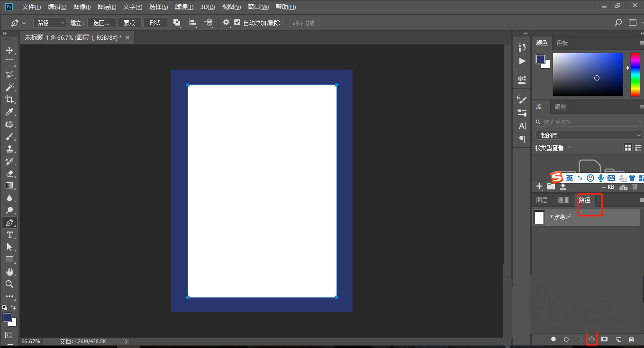
Task: Select the Zoom tool
Action: (9, 284)
